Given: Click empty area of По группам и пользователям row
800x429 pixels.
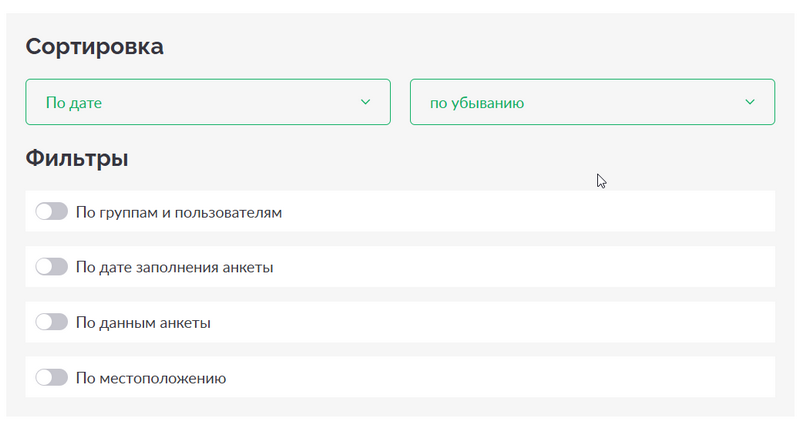Looking at the screenshot, I should (x=526, y=211).
